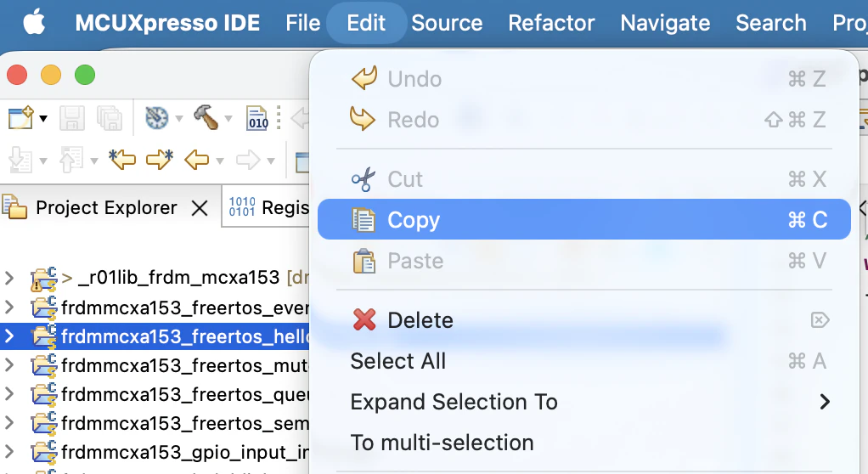The width and height of the screenshot is (868, 474).
Task: Click the green zoom window button
Action: 85,75
